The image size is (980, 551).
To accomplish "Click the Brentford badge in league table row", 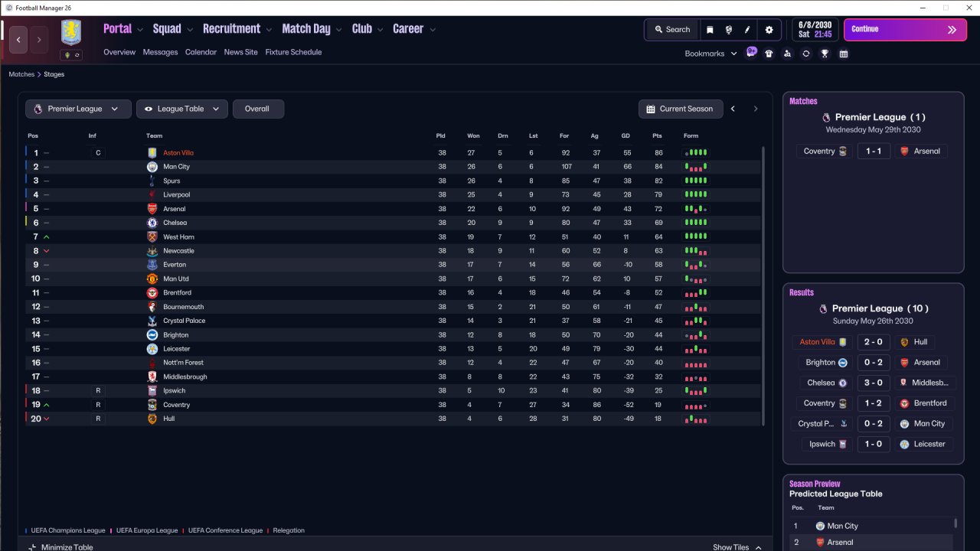I will coord(152,293).
